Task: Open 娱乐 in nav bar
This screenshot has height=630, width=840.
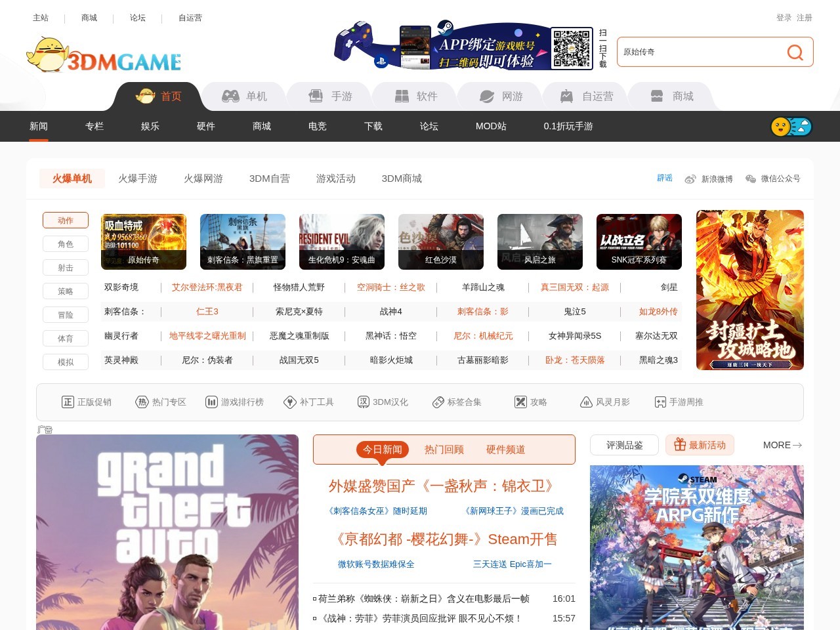Action: 150,126
